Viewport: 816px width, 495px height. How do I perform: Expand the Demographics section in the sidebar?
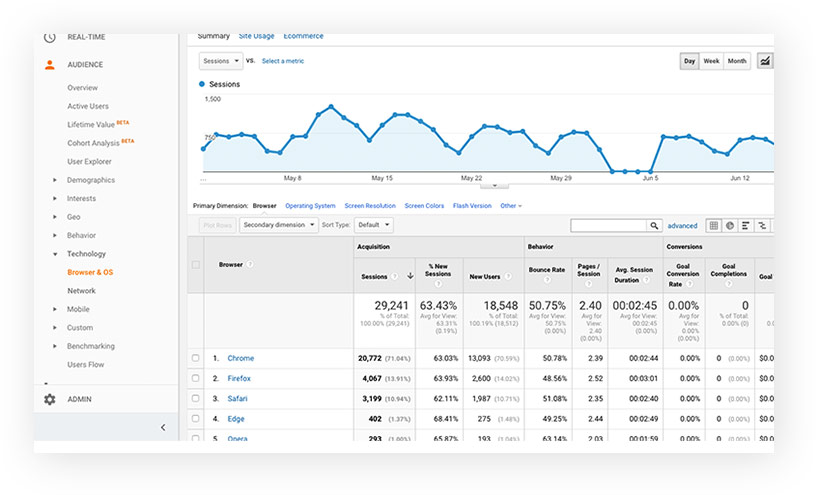click(55, 180)
